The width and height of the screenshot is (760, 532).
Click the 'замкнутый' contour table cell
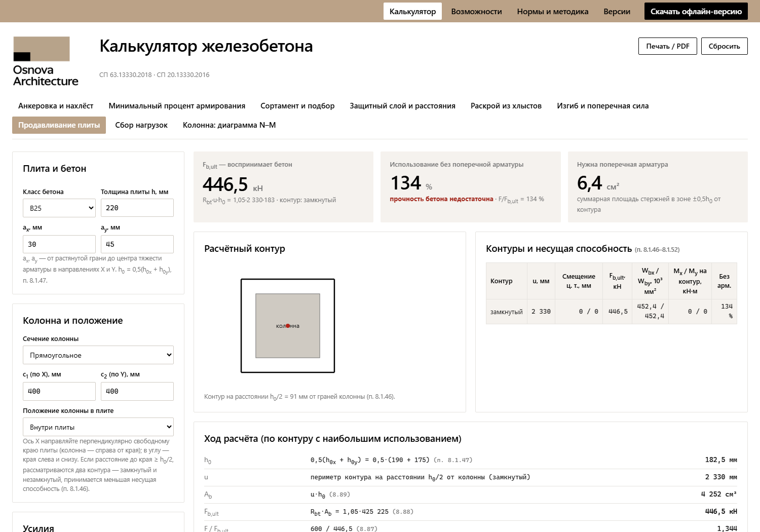[506, 312]
